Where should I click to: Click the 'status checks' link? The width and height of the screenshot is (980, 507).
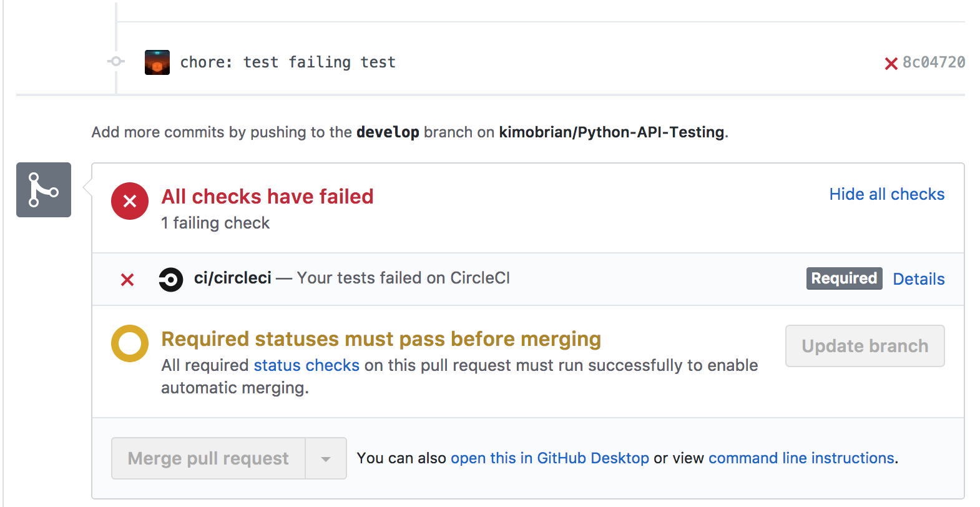point(306,365)
